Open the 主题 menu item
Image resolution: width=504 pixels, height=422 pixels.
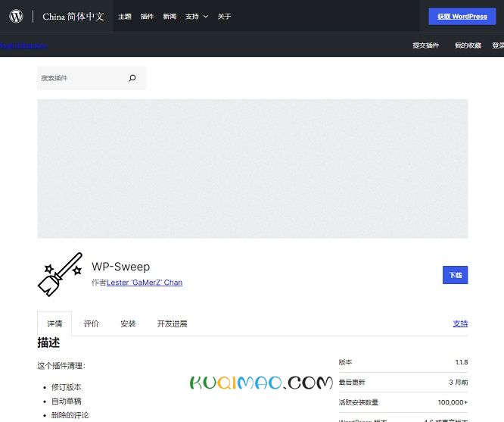[125, 17]
